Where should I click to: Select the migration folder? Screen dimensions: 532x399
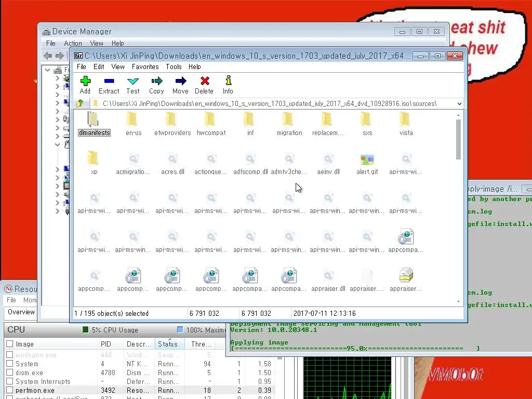289,124
